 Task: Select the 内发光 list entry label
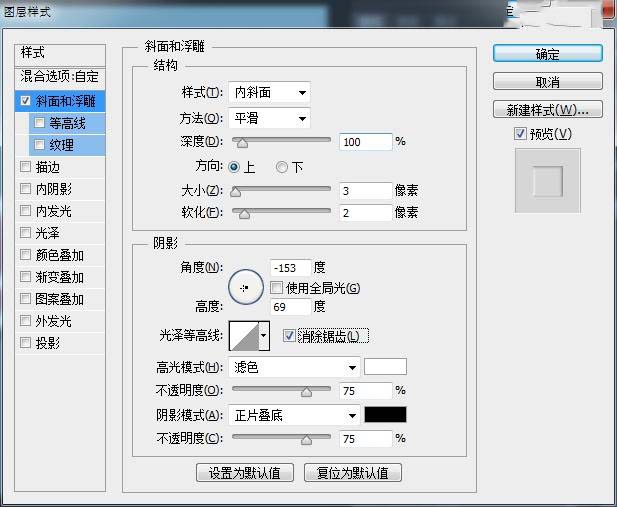click(54, 211)
